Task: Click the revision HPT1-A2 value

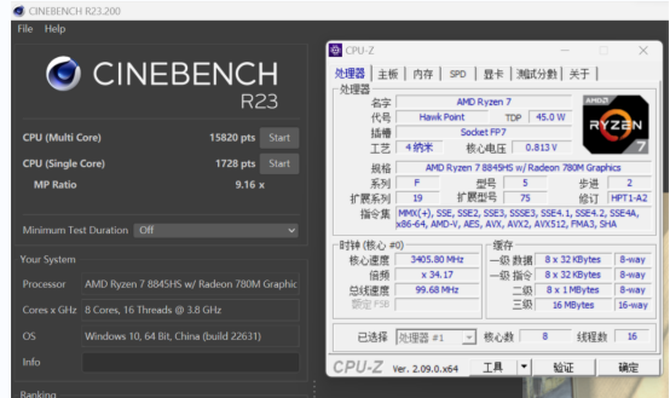Action: point(629,198)
